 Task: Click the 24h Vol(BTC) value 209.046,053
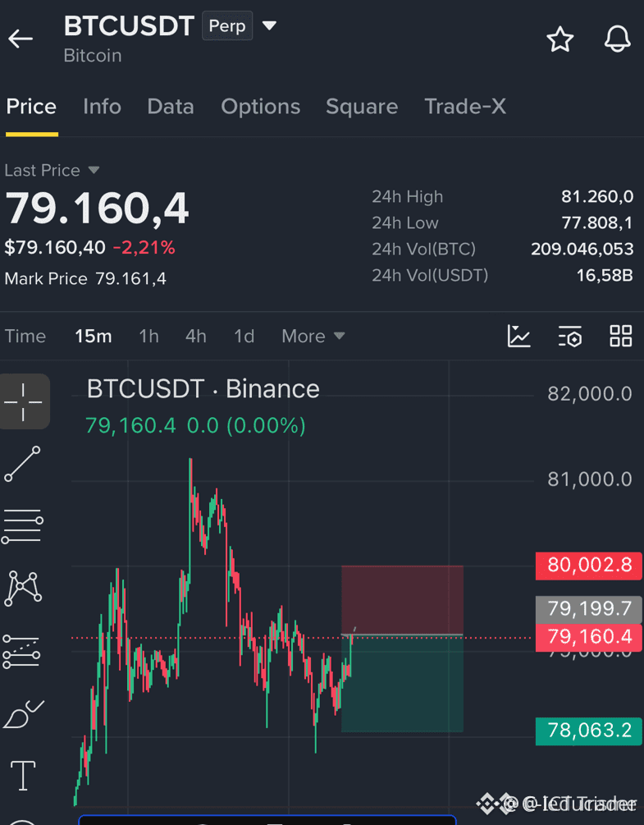point(582,249)
